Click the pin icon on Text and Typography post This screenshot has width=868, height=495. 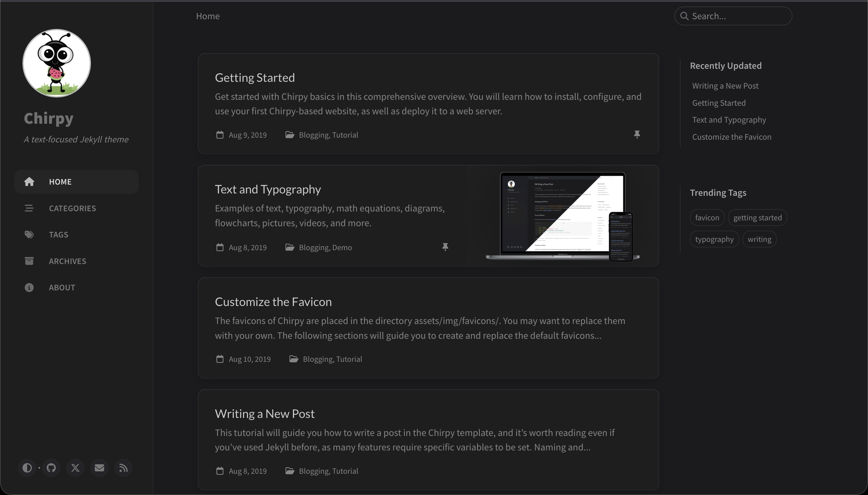pos(445,247)
